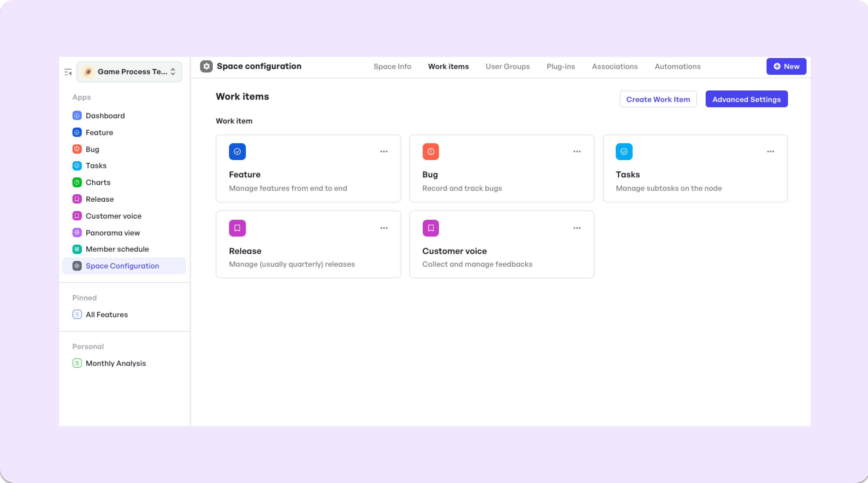Click the Release card title

[245, 251]
